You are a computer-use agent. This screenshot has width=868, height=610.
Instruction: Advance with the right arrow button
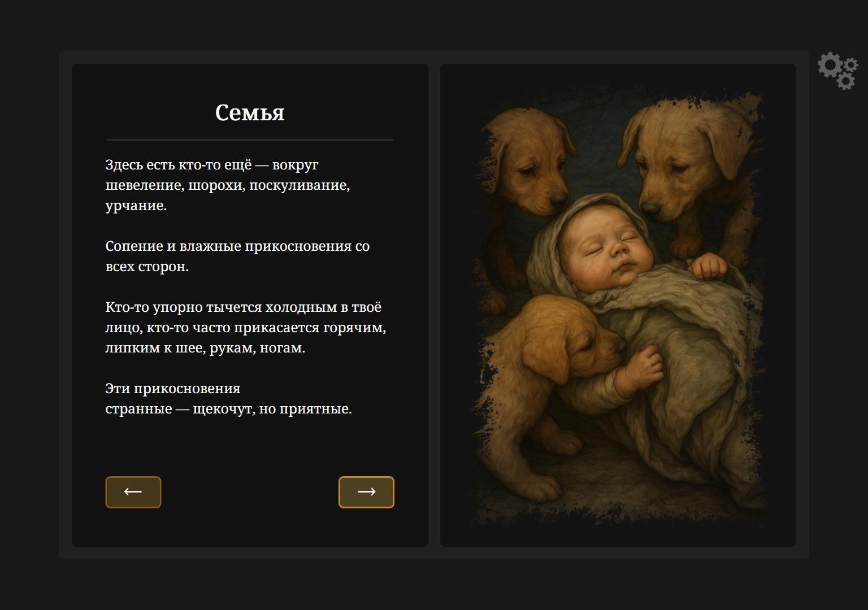point(366,492)
